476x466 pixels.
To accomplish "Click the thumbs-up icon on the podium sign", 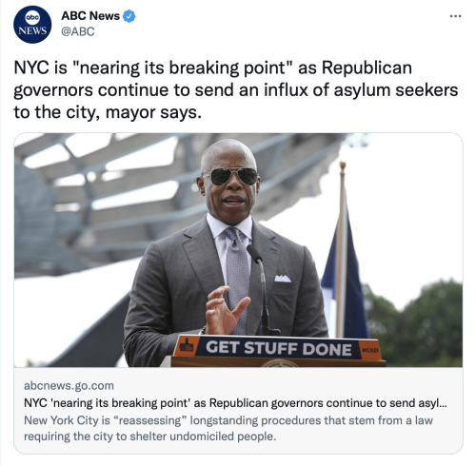I will (187, 345).
